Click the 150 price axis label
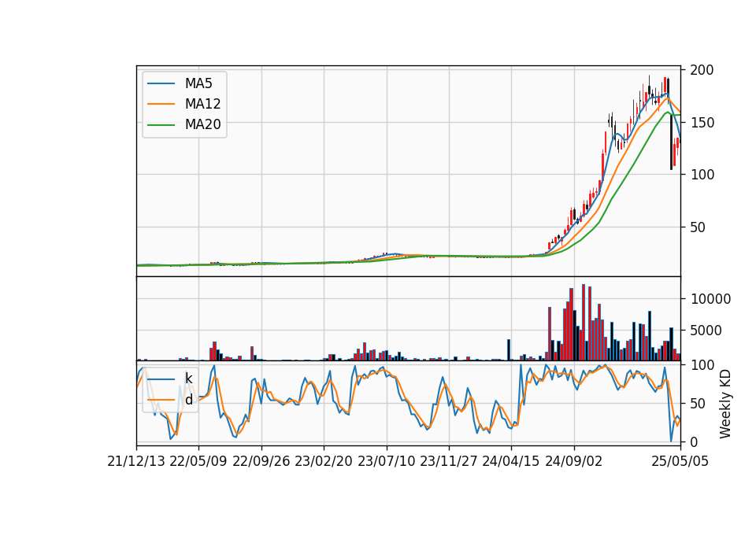Viewport: 756px width, 543px height. tap(702, 123)
